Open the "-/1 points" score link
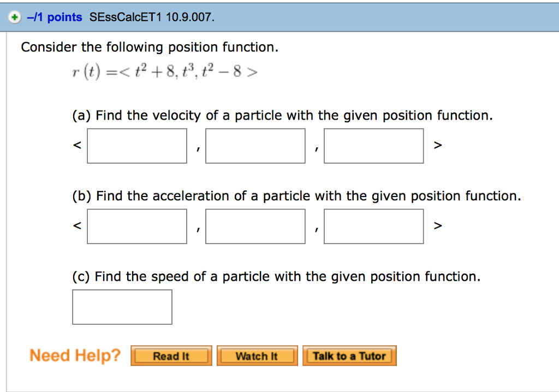 click(x=48, y=17)
